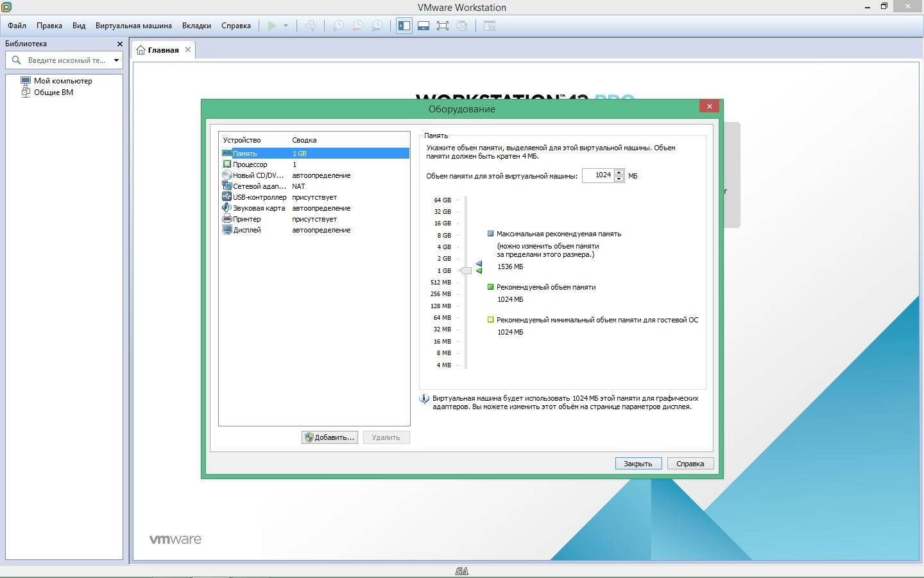Click the 512 MB slider label

click(x=441, y=283)
